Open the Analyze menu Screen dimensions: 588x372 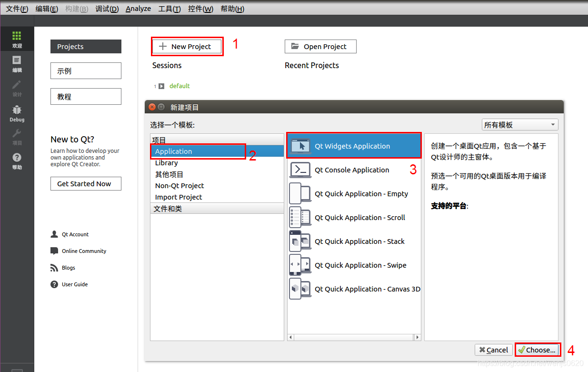139,9
